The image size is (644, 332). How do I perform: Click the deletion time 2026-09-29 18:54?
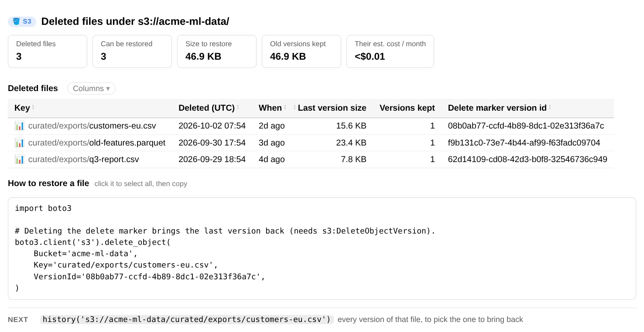212,159
